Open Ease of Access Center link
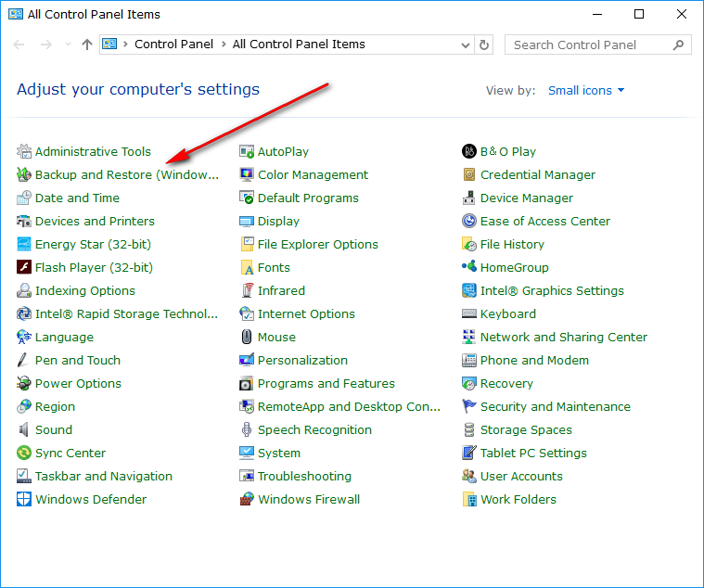Screen dimensions: 704x588 545,222
